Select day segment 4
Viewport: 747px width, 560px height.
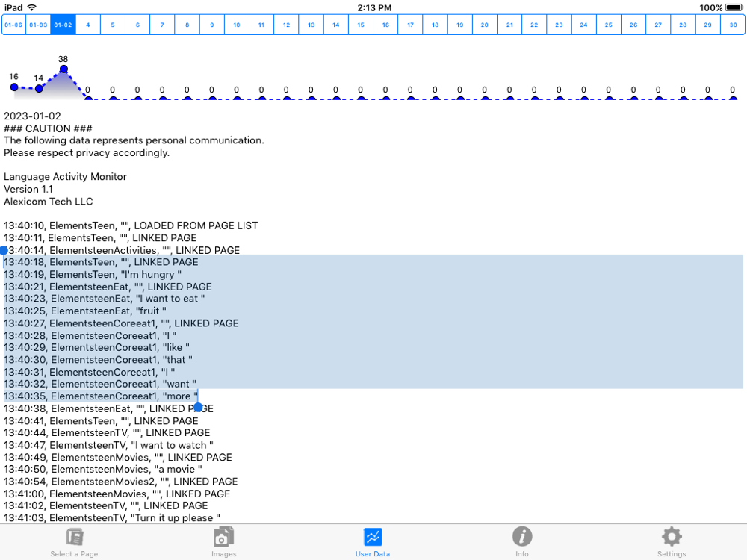click(87, 25)
